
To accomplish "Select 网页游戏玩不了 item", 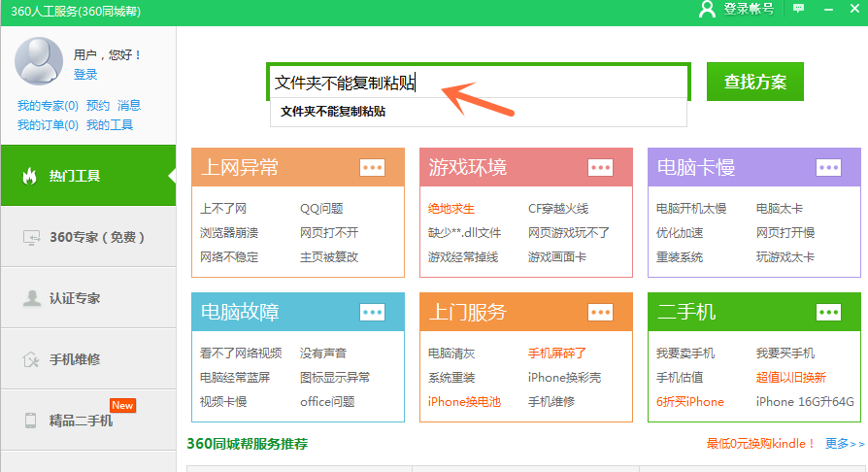I will click(x=569, y=233).
